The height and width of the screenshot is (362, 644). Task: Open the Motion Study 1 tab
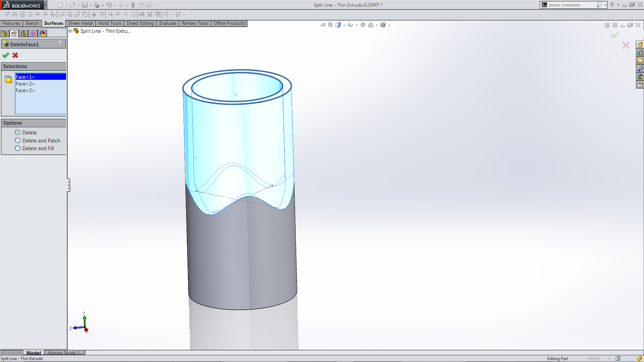coord(63,353)
